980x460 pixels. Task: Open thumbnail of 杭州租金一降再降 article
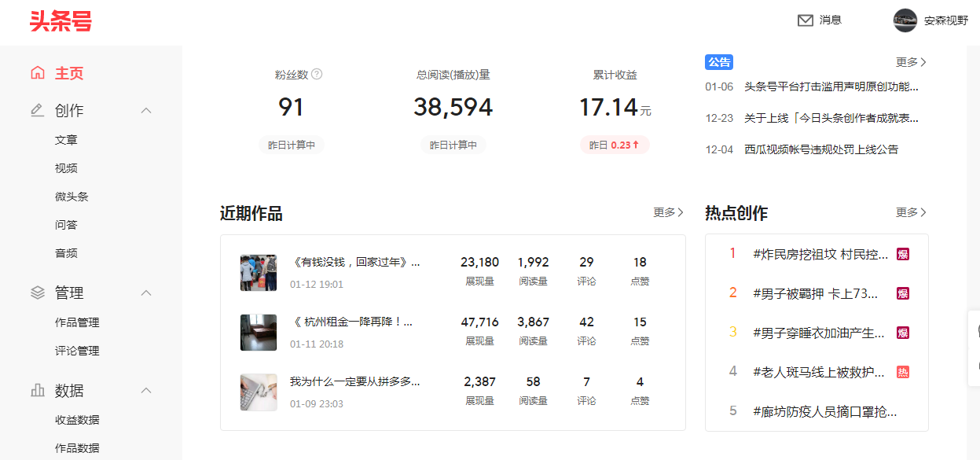pyautogui.click(x=259, y=333)
